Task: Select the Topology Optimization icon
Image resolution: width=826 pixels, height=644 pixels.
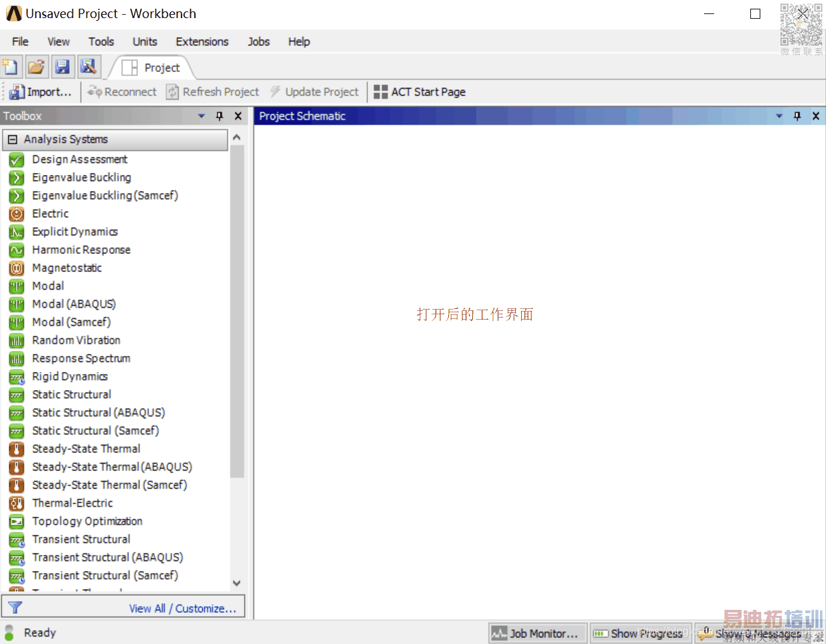Action: 17,521
